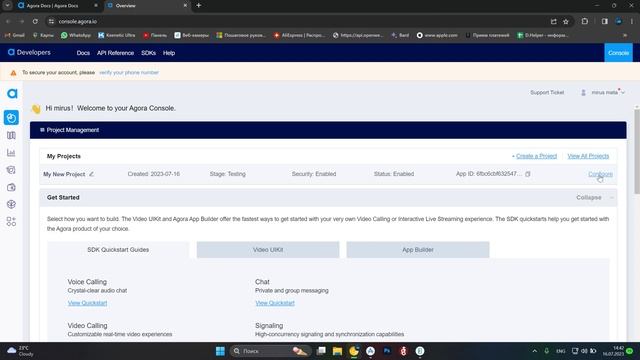
Task: Open API Reference in header
Action: tap(116, 53)
